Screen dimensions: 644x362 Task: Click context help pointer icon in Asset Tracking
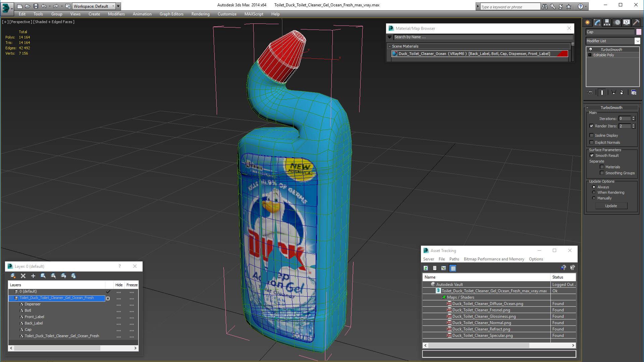(572, 267)
